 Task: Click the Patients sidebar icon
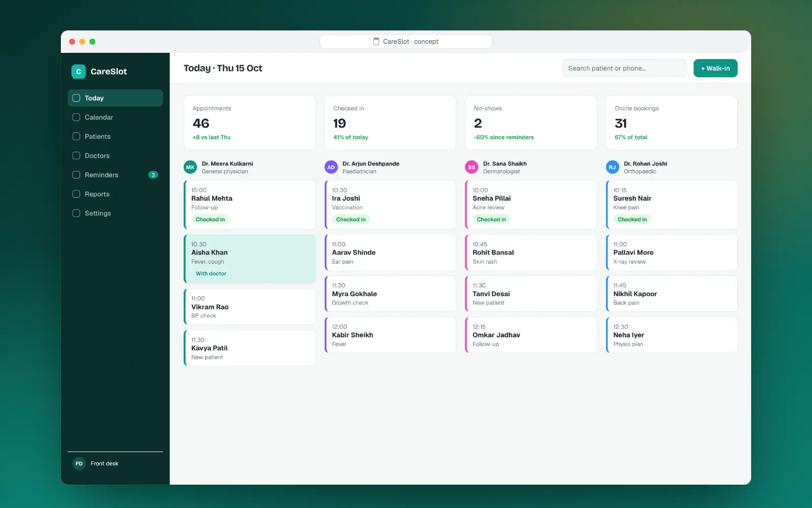tap(76, 137)
